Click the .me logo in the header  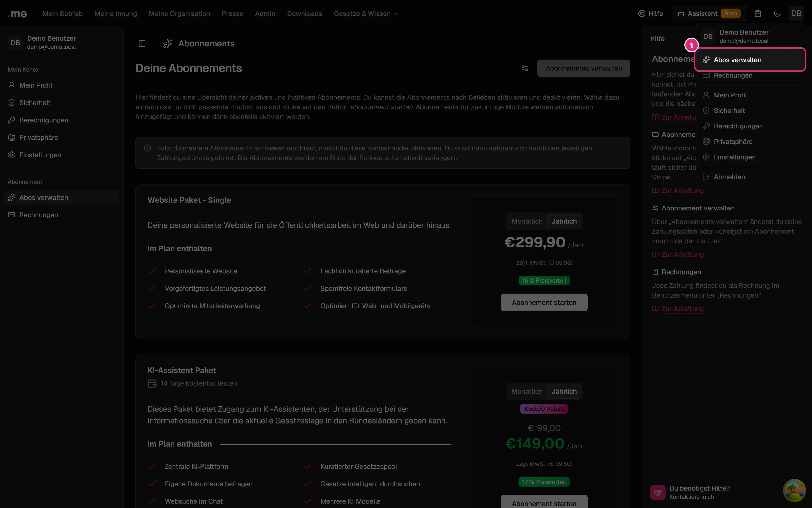pyautogui.click(x=17, y=14)
